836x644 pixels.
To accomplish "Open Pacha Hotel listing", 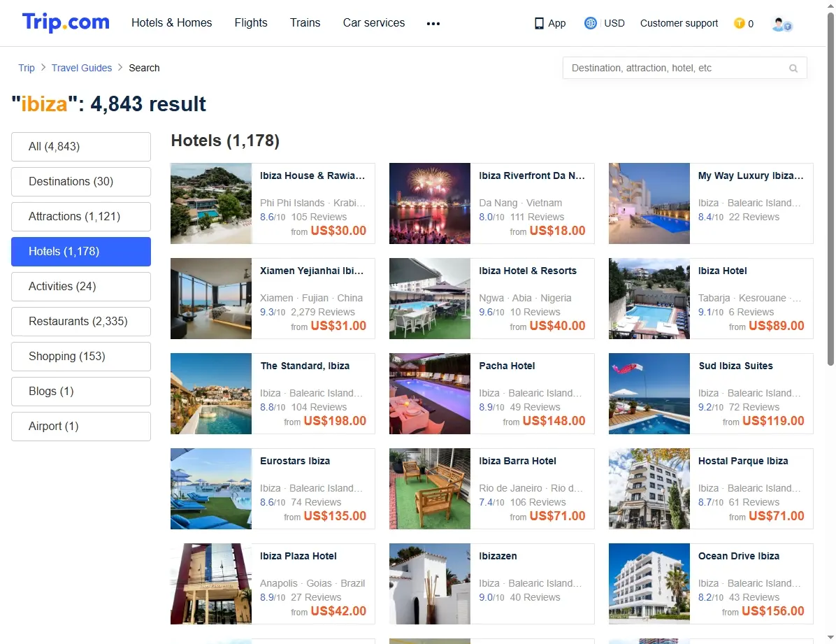I will click(491, 394).
